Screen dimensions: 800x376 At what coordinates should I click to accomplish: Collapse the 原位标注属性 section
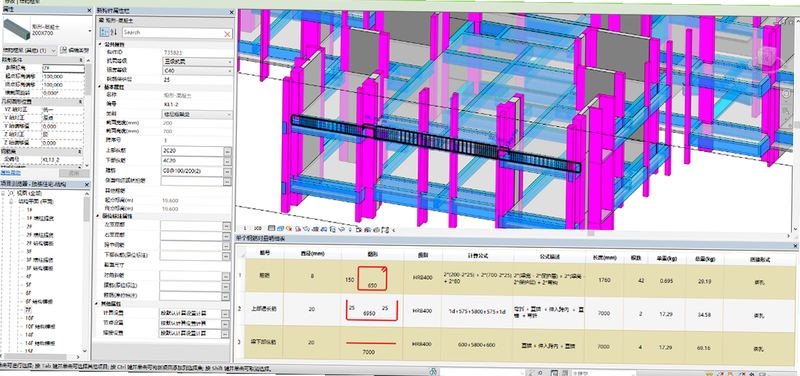[x=98, y=216]
